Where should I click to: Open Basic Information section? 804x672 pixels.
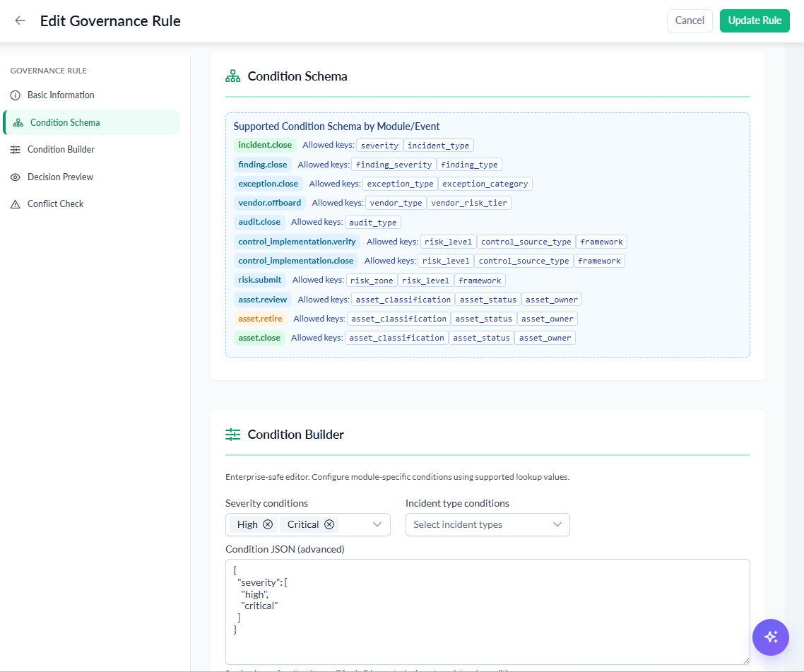61,95
